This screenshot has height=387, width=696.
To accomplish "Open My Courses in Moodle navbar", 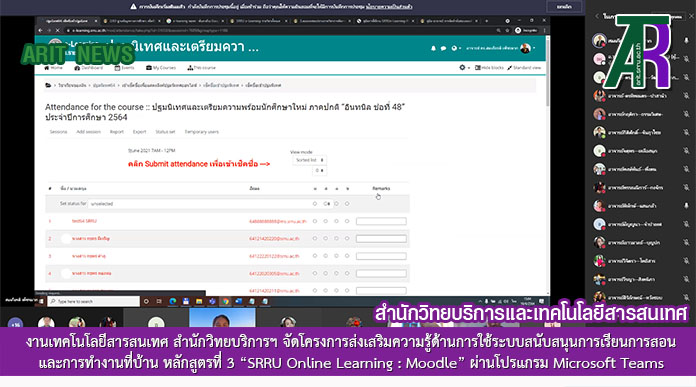I will click(x=161, y=67).
